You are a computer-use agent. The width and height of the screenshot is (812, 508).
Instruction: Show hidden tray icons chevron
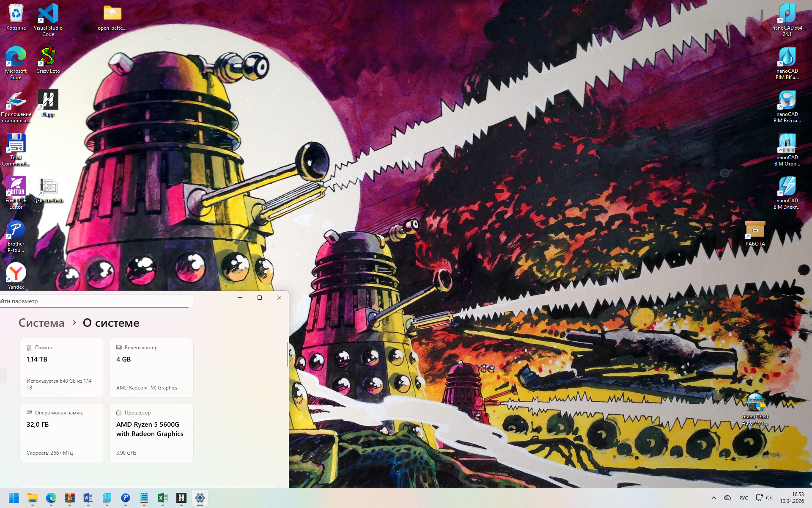714,498
